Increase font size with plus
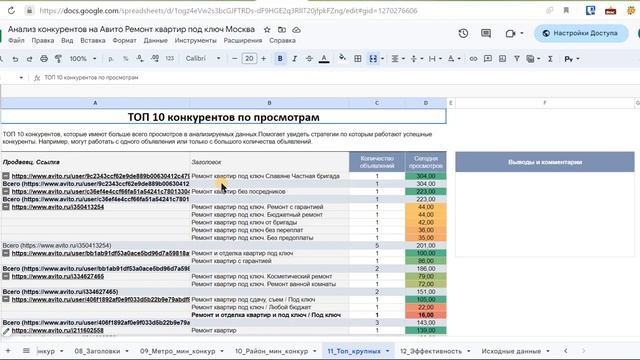Viewport: 640px width, 360px height. coord(264,59)
